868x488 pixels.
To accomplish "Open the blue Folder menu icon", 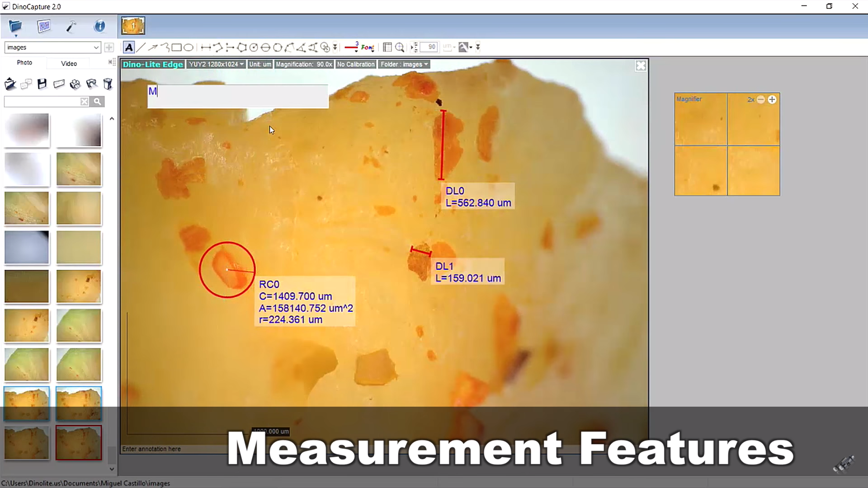I will point(15,27).
